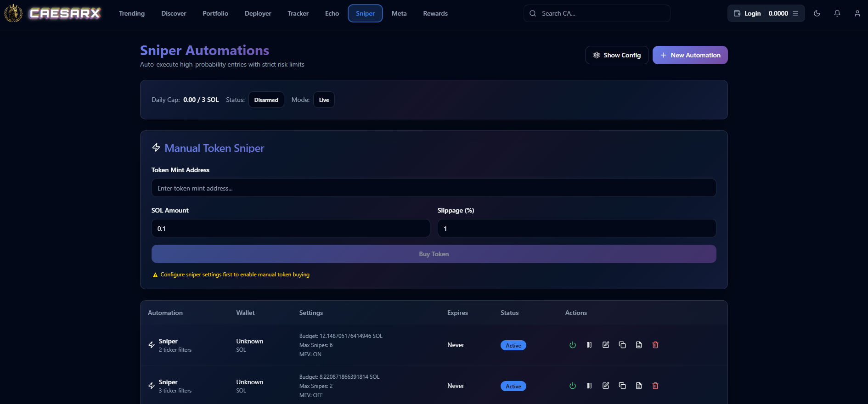The image size is (868, 404).
Task: Switch to the Deployer tab
Action: click(x=258, y=13)
